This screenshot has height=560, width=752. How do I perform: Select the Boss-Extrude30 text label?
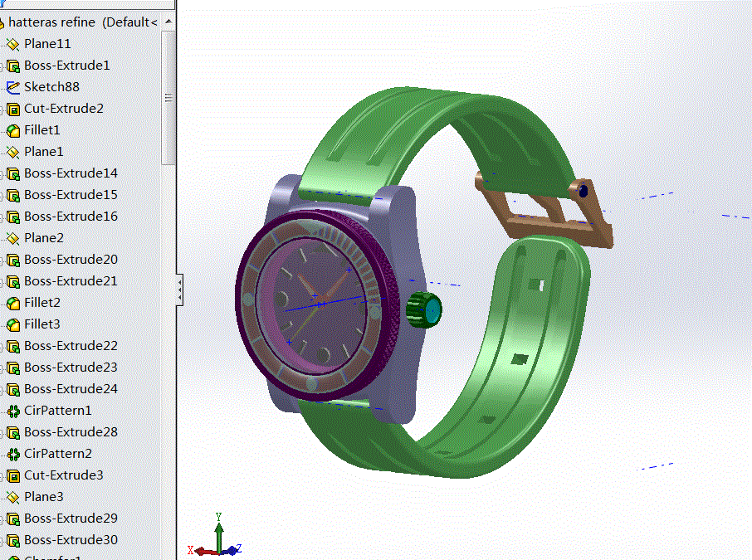point(71,540)
